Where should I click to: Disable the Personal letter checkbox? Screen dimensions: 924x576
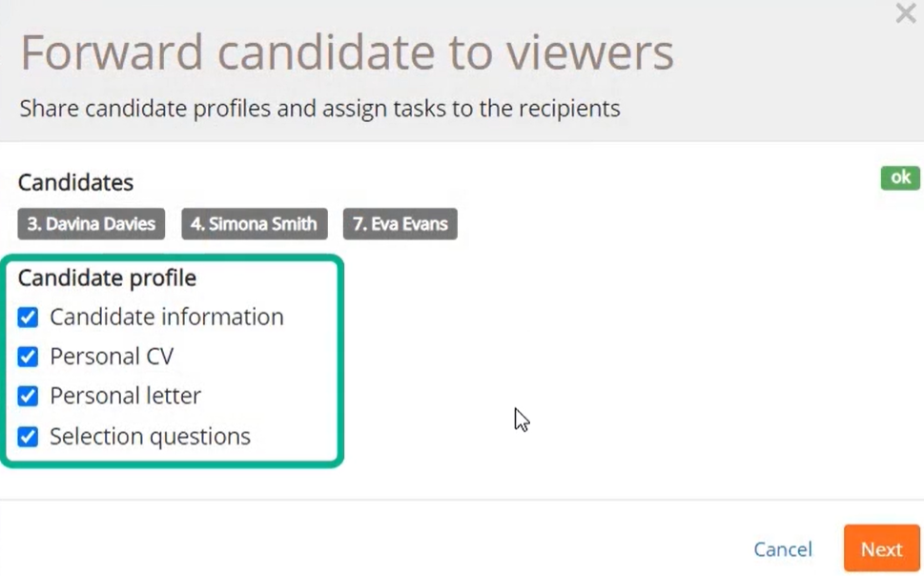point(28,396)
